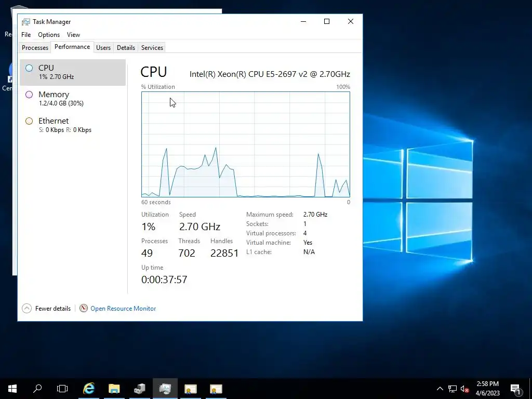Click the Task Manager title bar icon
Image resolution: width=532 pixels, height=399 pixels.
(x=26, y=22)
